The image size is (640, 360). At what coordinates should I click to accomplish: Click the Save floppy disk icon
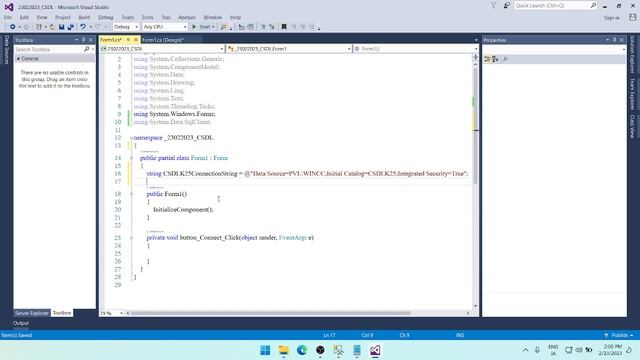pos(61,27)
